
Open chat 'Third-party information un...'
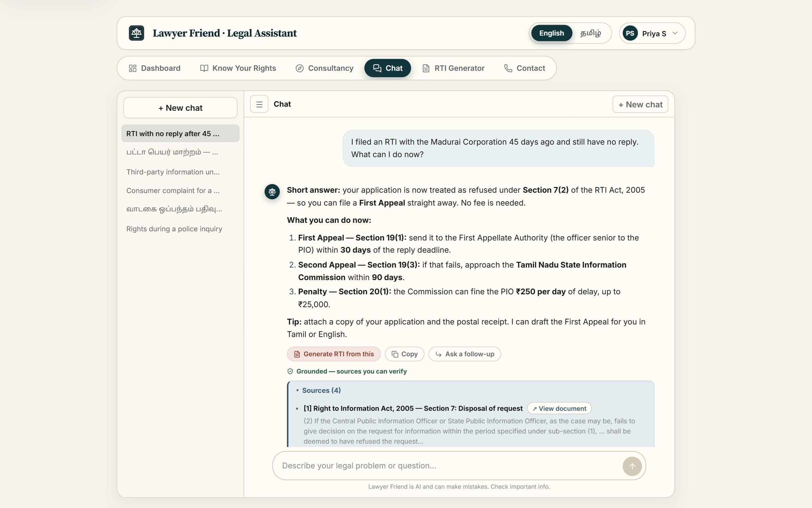click(x=180, y=172)
